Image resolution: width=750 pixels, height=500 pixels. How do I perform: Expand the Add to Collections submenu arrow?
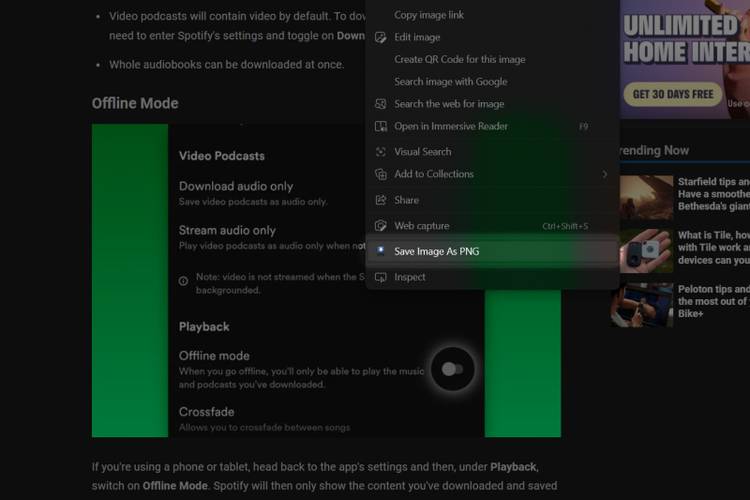604,174
